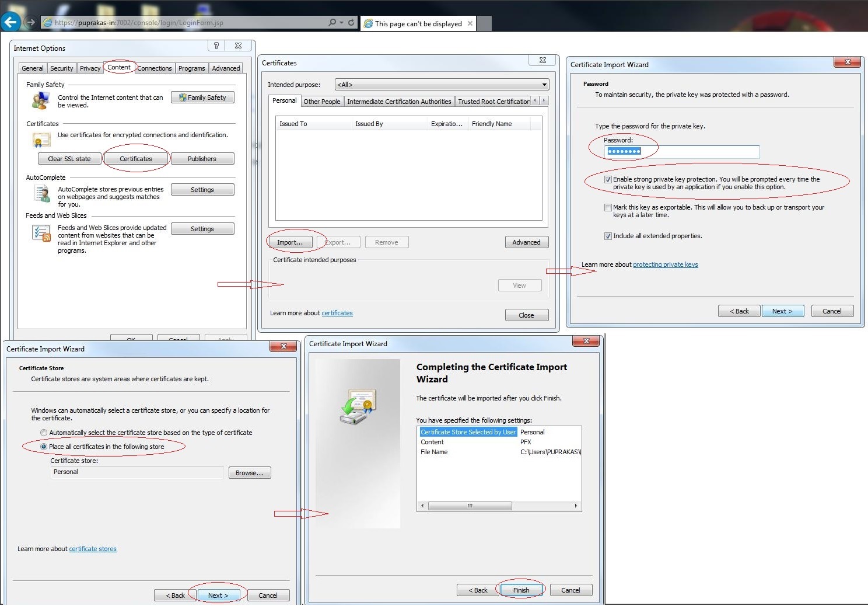The image size is (868, 606).
Task: Select 'Automatically select the certificate store' option
Action: [x=44, y=433]
